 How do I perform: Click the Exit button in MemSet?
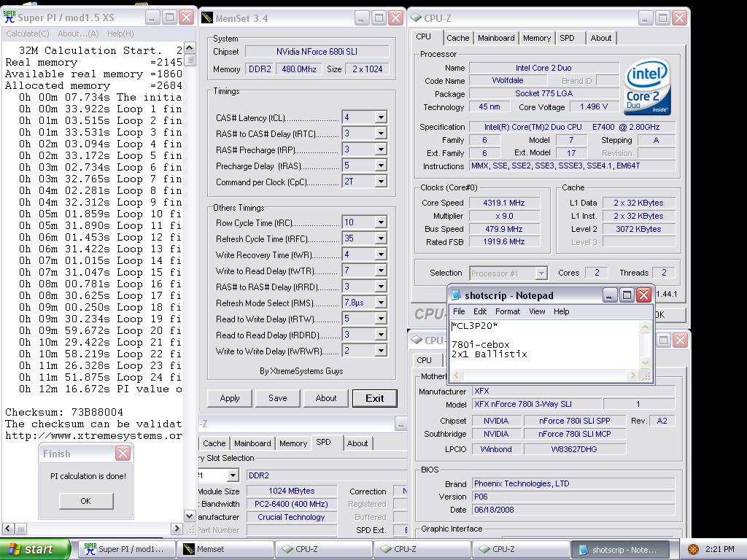(x=374, y=398)
